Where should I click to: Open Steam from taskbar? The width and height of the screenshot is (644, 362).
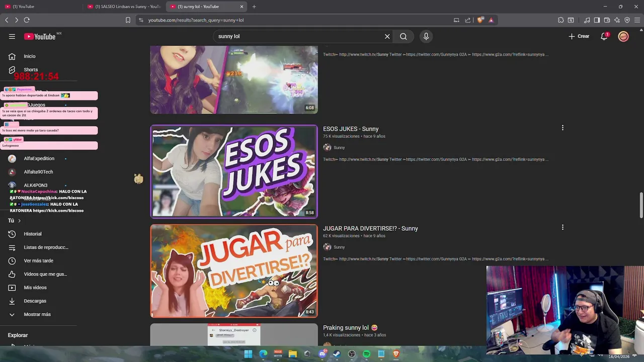pos(337,354)
